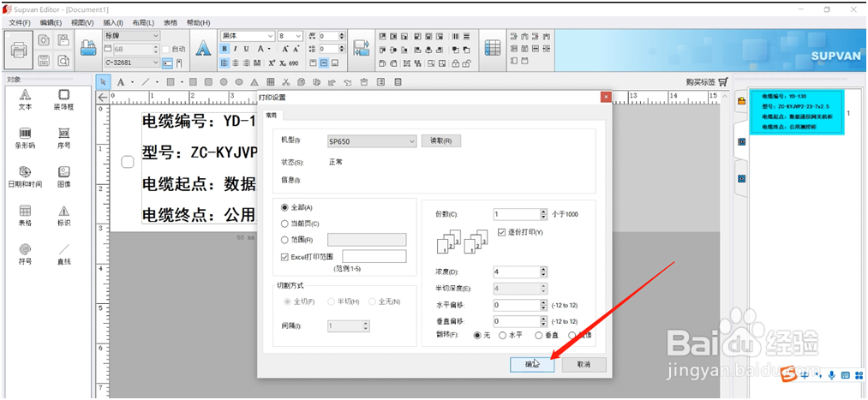Insert an Image object (图像)

click(x=63, y=176)
